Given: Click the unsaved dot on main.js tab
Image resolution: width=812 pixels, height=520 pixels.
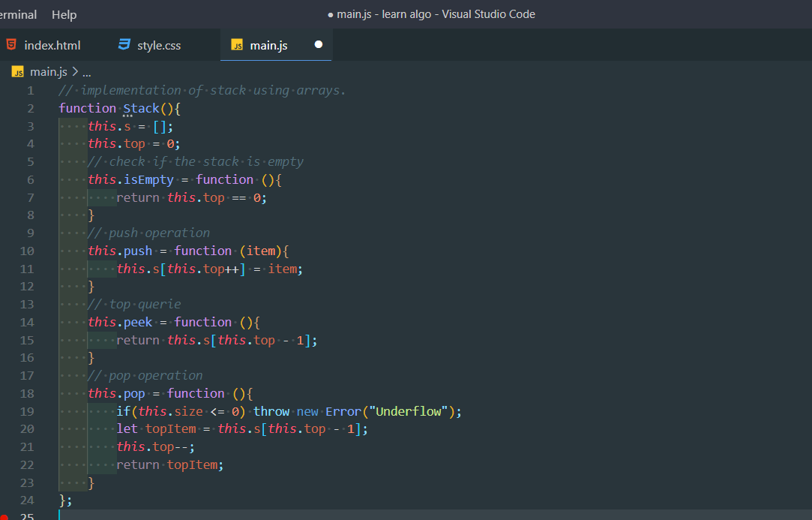Looking at the screenshot, I should 319,44.
